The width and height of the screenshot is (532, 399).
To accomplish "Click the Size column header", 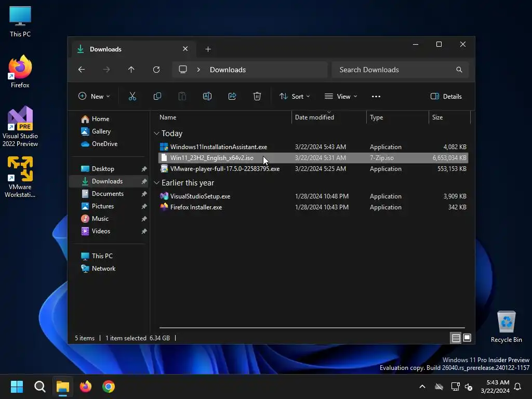I will coord(449,117).
